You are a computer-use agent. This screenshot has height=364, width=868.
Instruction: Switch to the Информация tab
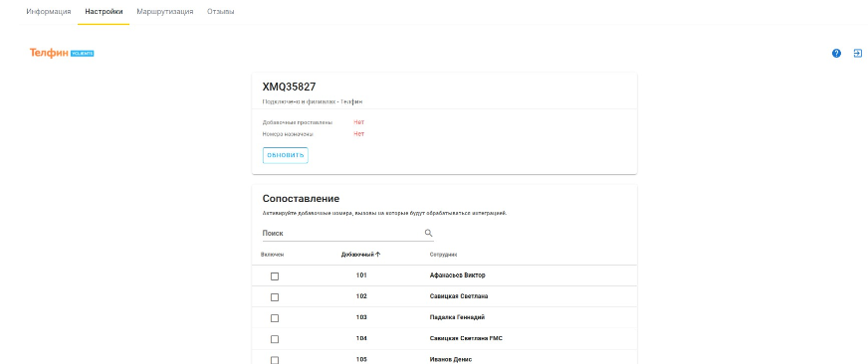[x=49, y=12]
